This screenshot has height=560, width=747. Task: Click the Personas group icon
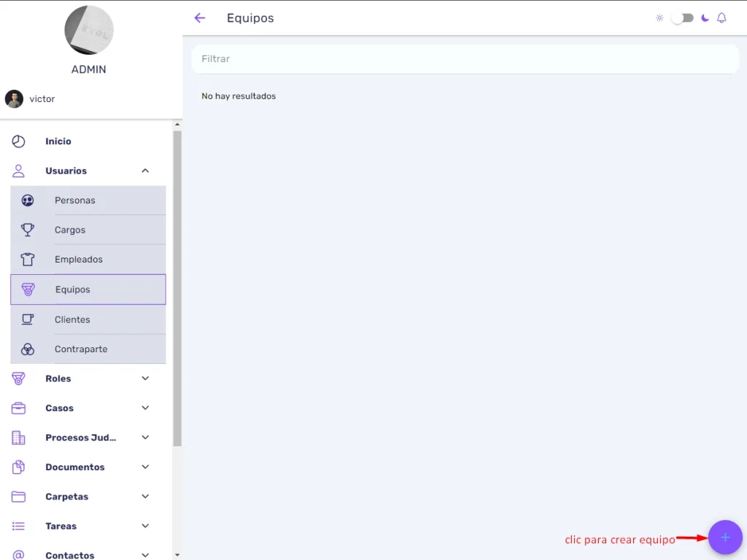click(28, 201)
